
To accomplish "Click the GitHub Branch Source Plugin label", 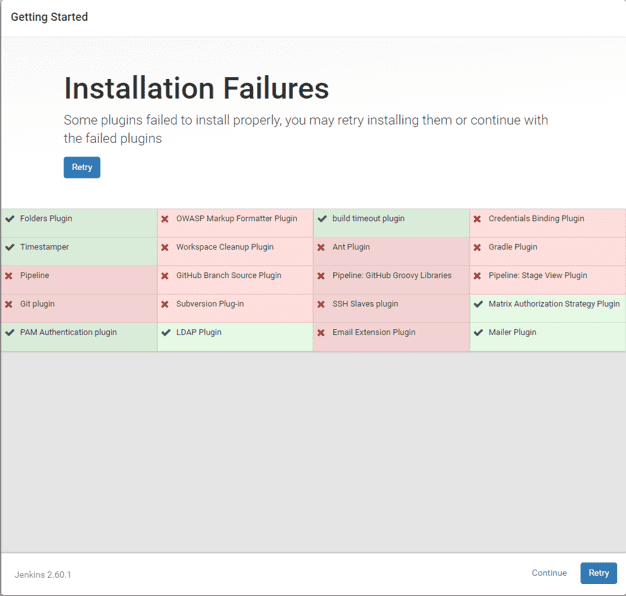I will click(x=229, y=275).
